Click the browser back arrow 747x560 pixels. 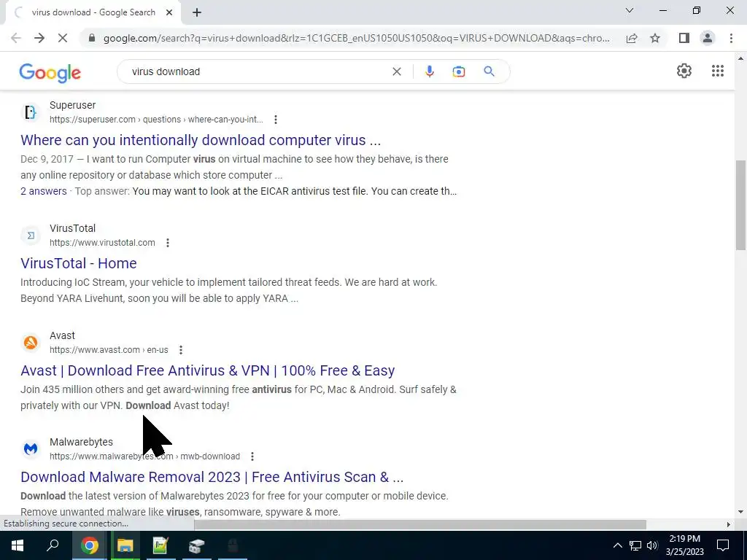[16, 38]
